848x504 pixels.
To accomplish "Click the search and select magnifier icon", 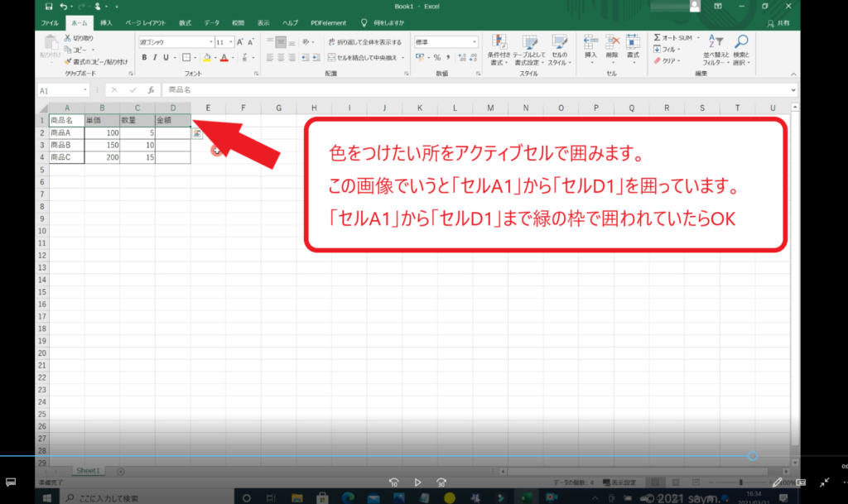I will 740,48.
